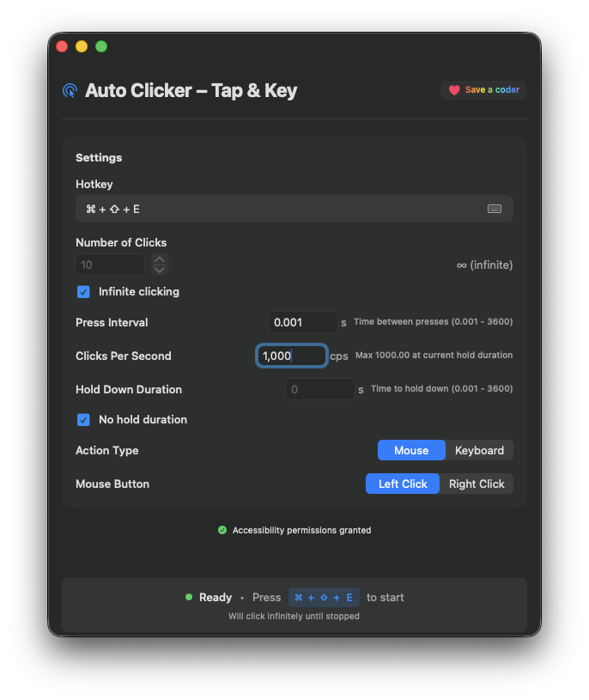Viewport: 589px width, 700px height.
Task: Click the heart icon on Save a coder badge
Action: click(455, 88)
